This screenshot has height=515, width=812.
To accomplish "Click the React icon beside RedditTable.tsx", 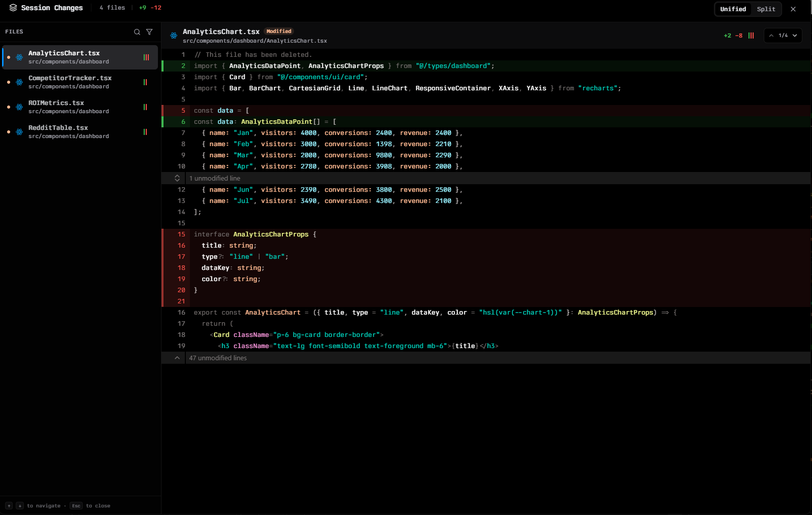I will (19, 132).
